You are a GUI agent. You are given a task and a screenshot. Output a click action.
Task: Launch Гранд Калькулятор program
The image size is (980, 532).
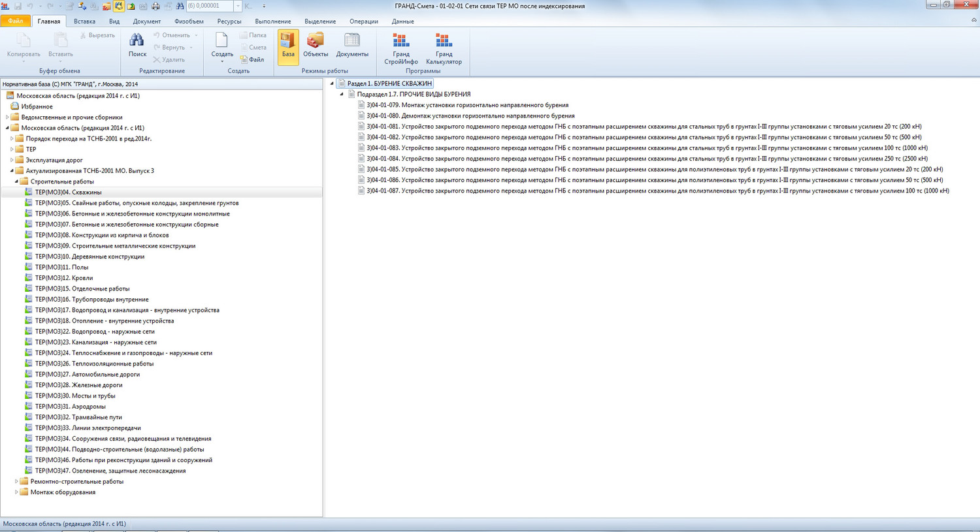point(444,49)
